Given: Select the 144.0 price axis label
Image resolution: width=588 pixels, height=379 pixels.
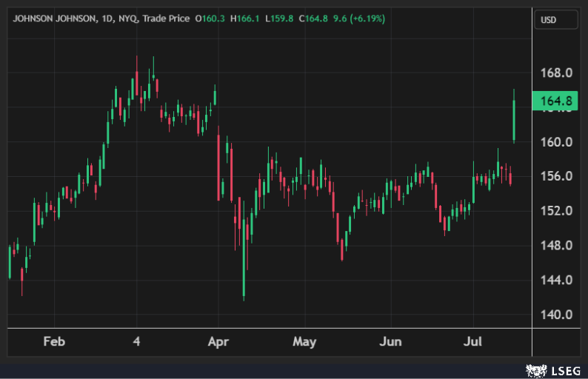Looking at the screenshot, I should [x=556, y=280].
